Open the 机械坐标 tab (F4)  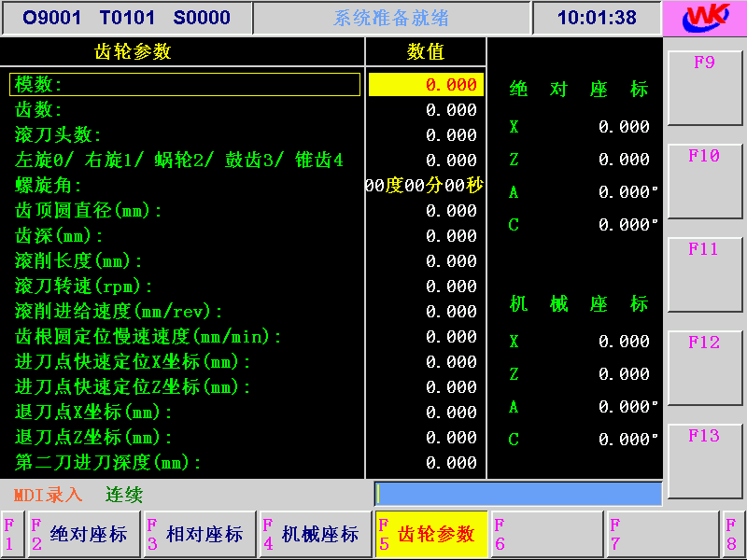click(x=316, y=534)
